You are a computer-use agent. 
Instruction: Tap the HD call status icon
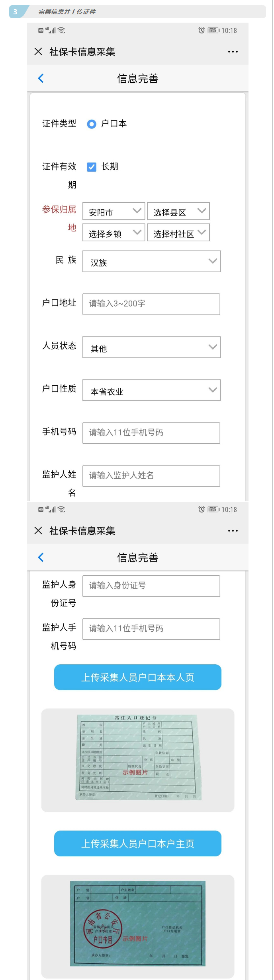tap(41, 31)
